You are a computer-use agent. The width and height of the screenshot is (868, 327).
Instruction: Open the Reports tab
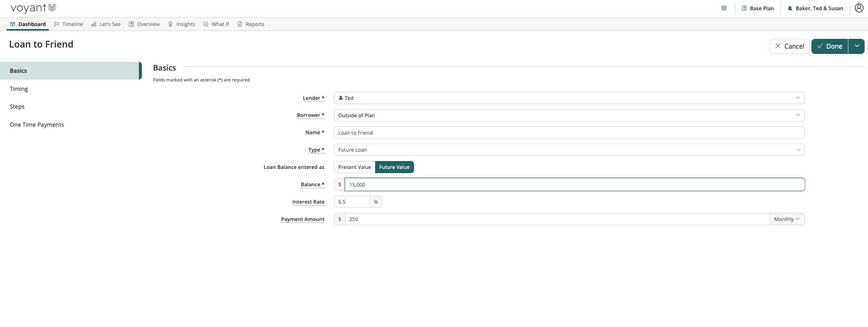(x=251, y=24)
